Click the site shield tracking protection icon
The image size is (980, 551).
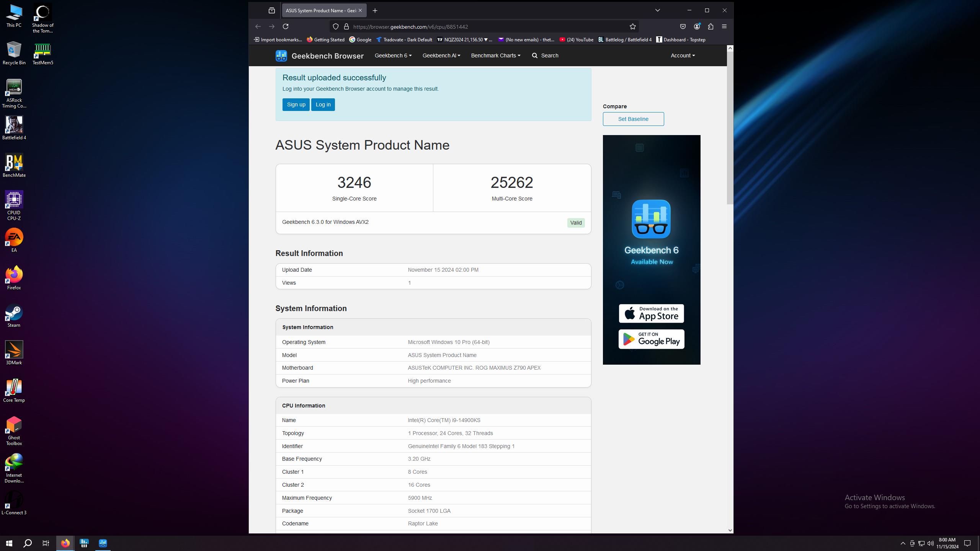pyautogui.click(x=336, y=26)
